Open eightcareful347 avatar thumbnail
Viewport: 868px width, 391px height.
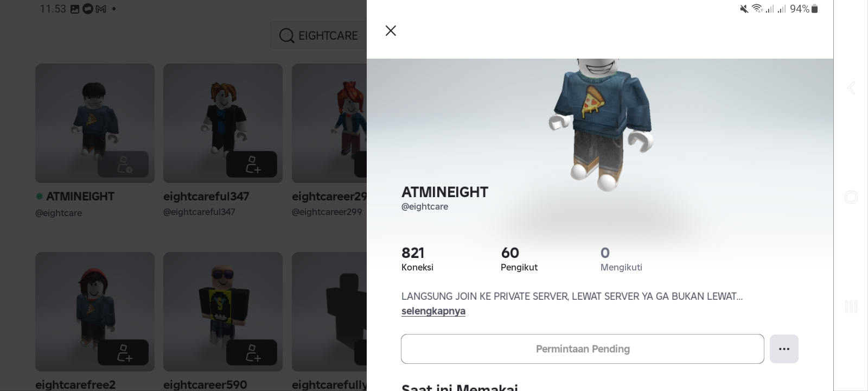[223, 123]
